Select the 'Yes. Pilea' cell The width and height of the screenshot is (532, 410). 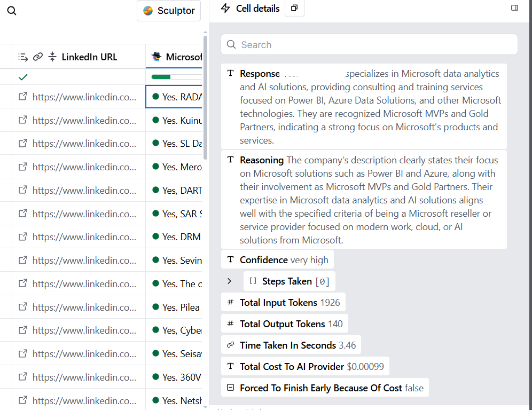(x=174, y=307)
